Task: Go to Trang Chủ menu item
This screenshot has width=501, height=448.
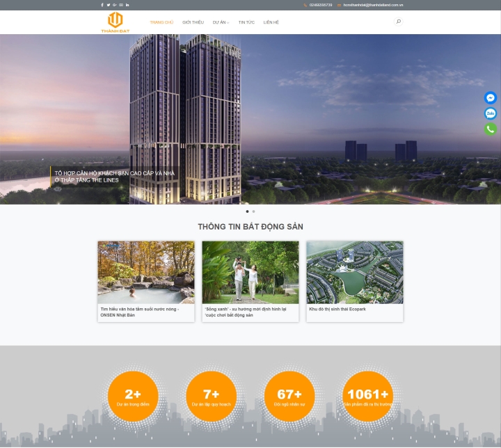Action: click(161, 22)
